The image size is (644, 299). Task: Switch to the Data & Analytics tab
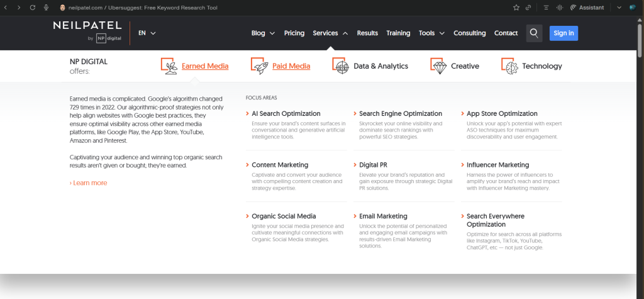(x=380, y=66)
